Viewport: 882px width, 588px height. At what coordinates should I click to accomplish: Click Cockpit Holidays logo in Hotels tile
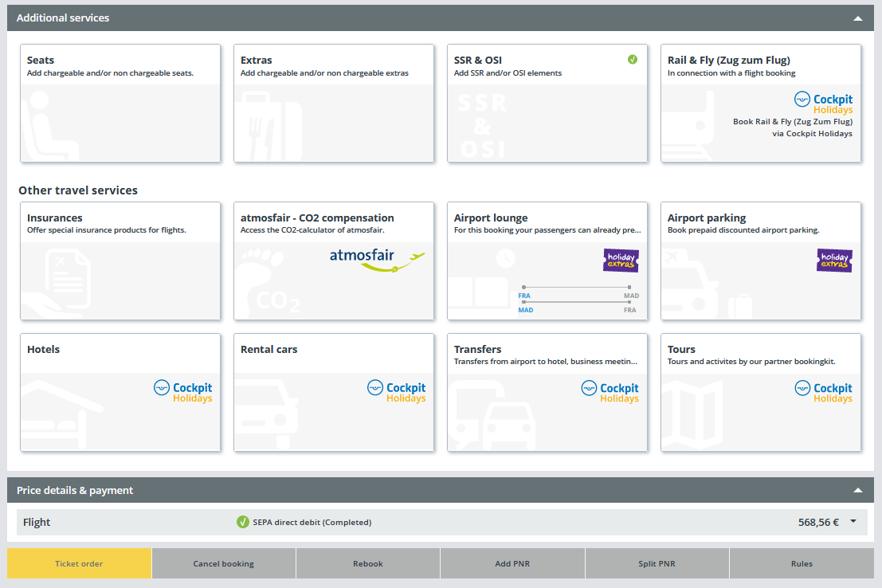pos(183,392)
